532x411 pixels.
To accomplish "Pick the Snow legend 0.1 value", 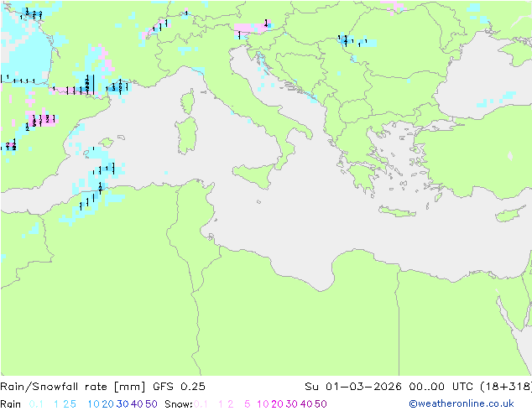I will [x=201, y=404].
